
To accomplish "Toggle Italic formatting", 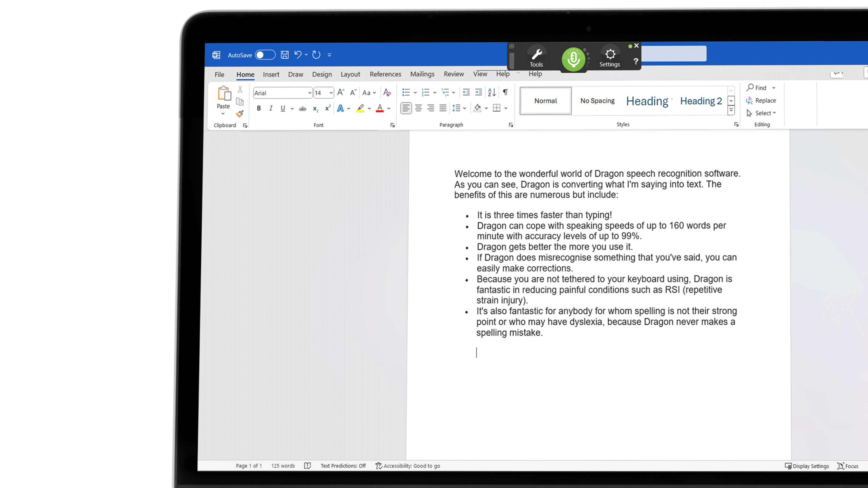I will coord(271,108).
